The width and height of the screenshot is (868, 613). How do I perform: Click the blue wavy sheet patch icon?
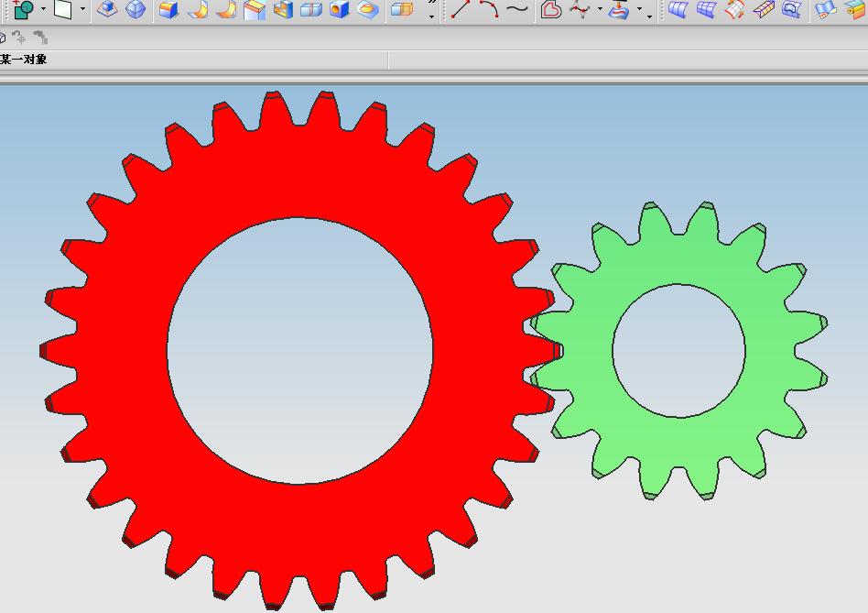click(x=826, y=9)
